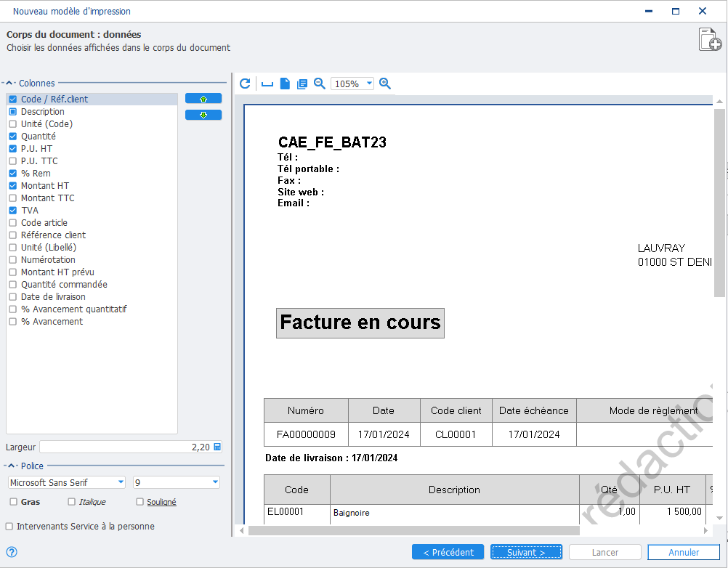
Task: Click the preview horizontal scrollbar thumb
Action: point(414,530)
